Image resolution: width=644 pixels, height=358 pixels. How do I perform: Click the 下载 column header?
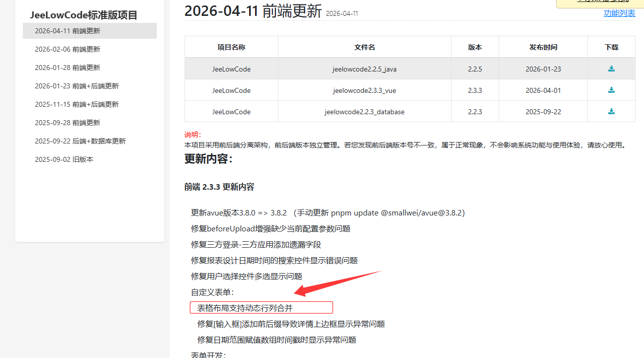click(x=611, y=47)
